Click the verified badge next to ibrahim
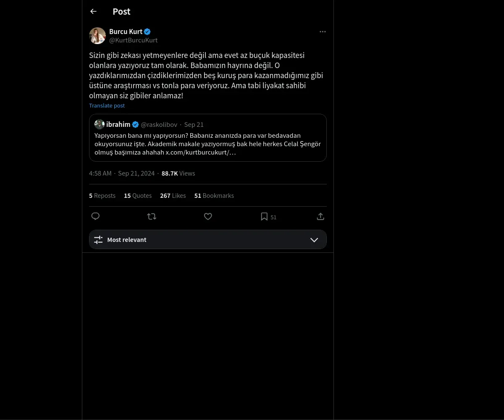504x420 pixels. click(136, 124)
